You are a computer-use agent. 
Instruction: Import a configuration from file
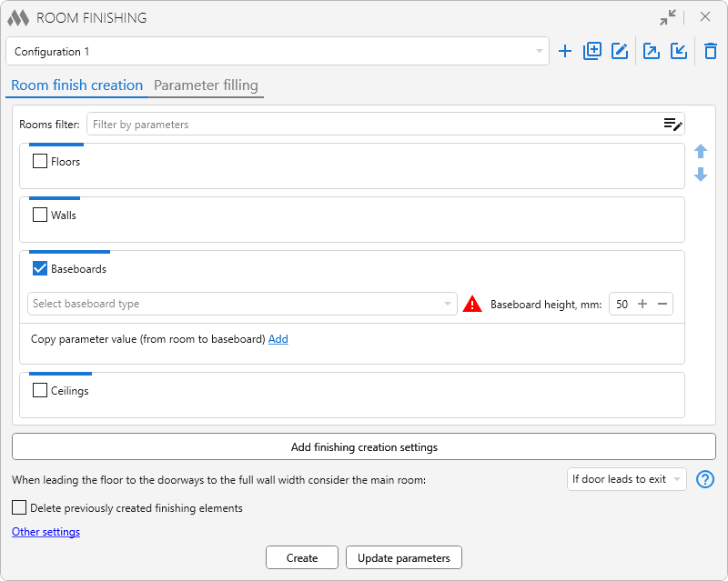(x=679, y=51)
